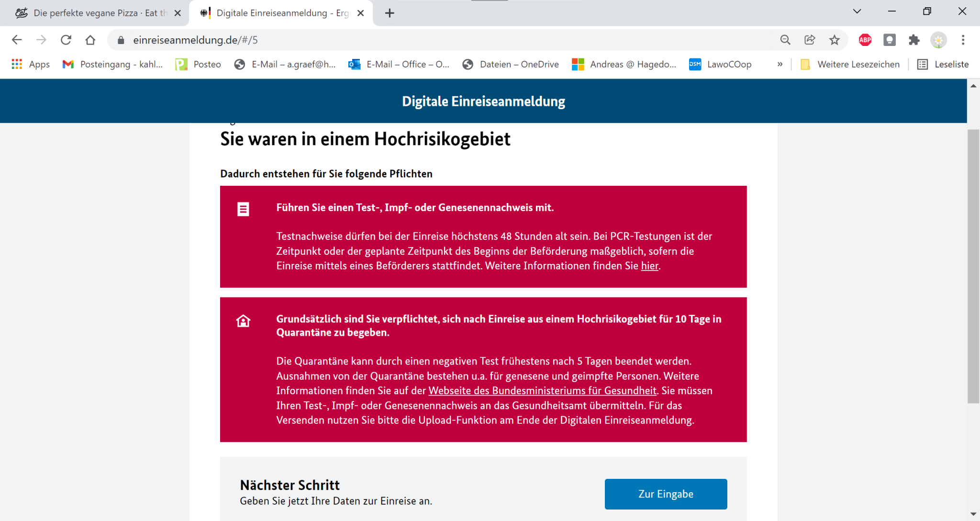This screenshot has height=521, width=980.
Task: Open the Extensions puzzle piece icon
Action: point(914,40)
